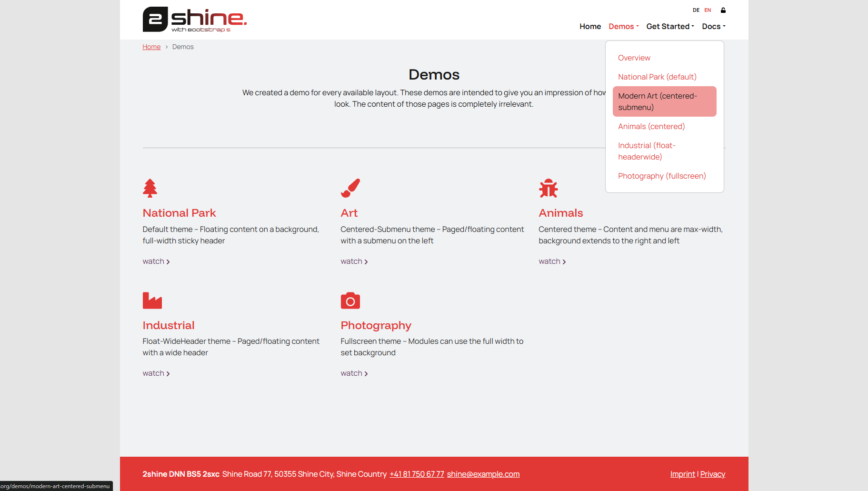Viewport: 868px width, 491px height.
Task: Click the lock login icon
Action: (723, 10)
